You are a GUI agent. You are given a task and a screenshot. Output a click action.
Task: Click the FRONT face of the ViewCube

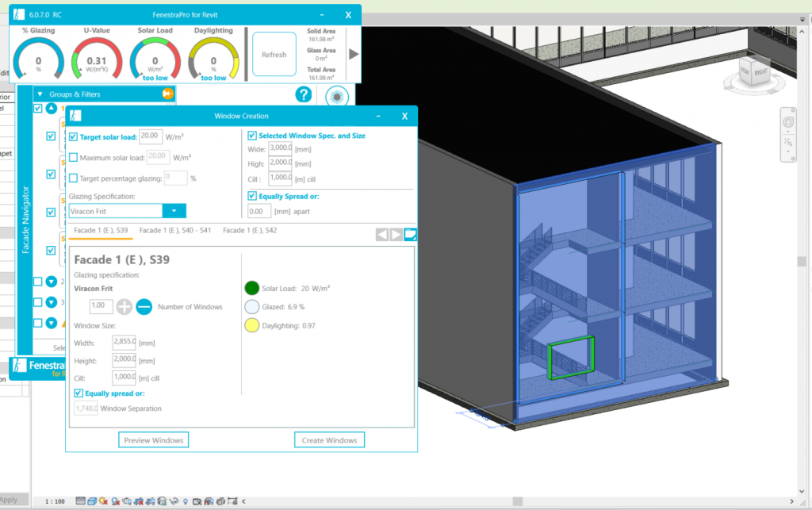pos(745,71)
